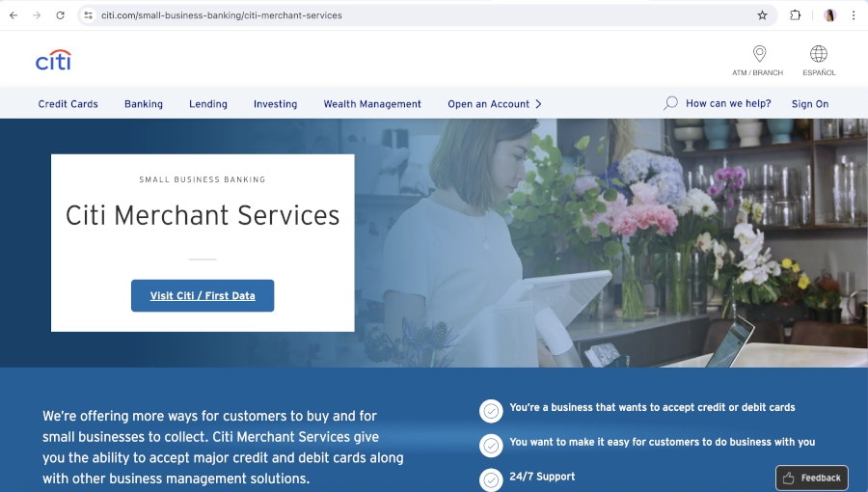The width and height of the screenshot is (868, 492).
Task: Open the Feedback button
Action: pyautogui.click(x=811, y=478)
